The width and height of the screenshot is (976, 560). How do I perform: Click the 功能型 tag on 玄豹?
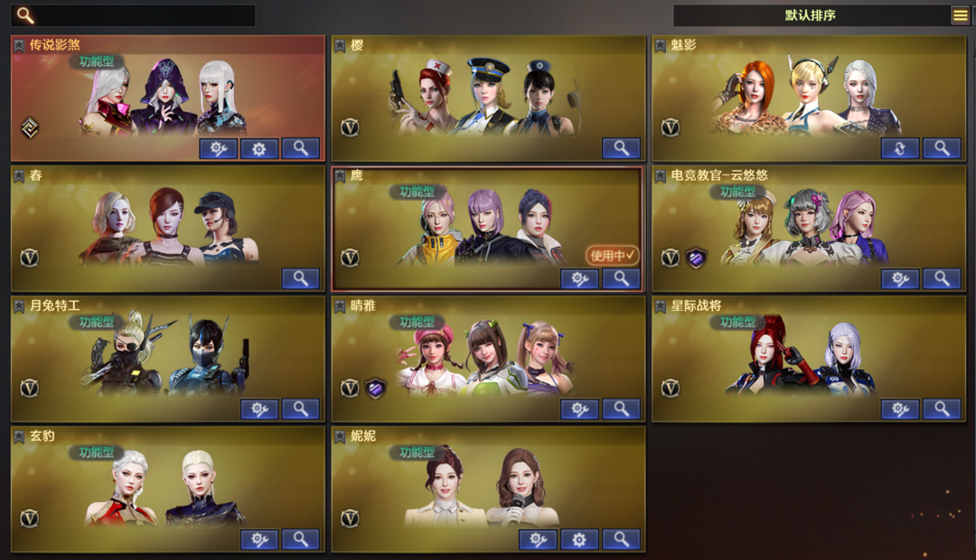pos(97,453)
